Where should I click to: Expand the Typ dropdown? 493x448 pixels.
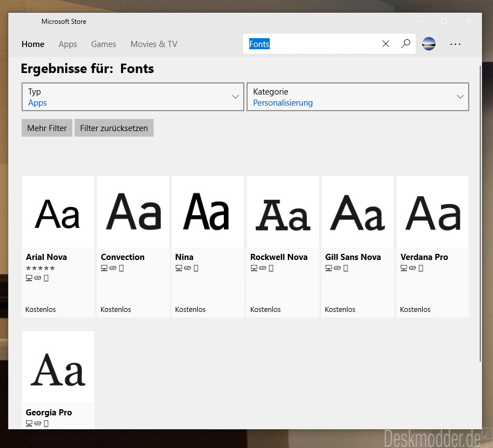tap(133, 97)
